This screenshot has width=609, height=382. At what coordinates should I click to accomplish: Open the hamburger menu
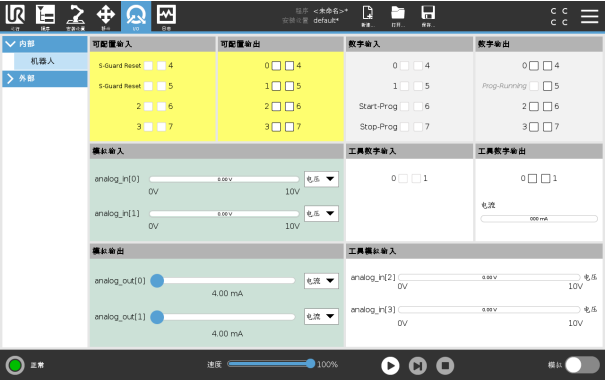point(589,16)
